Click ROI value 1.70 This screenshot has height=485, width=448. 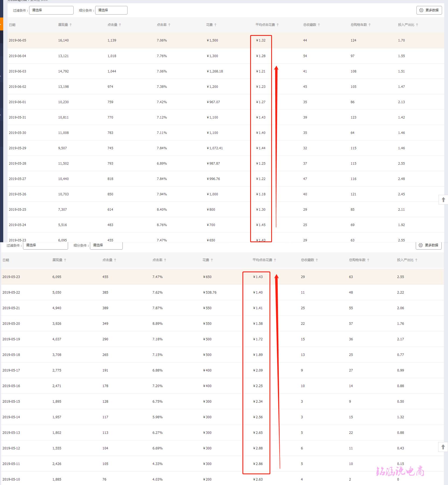pyautogui.click(x=401, y=40)
